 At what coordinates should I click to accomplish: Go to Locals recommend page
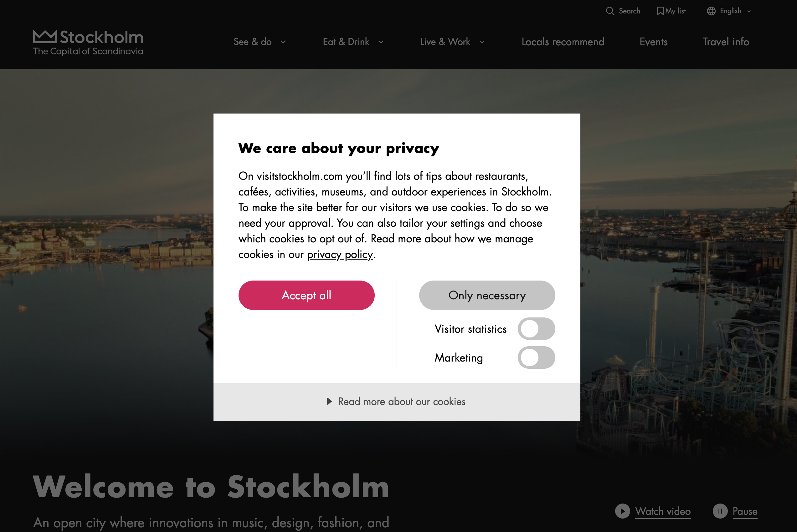tap(563, 42)
